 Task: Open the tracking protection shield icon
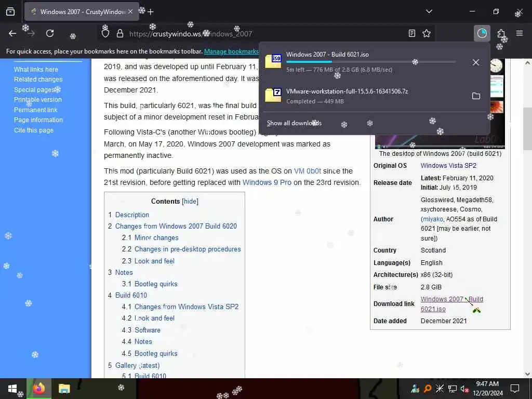point(105,33)
